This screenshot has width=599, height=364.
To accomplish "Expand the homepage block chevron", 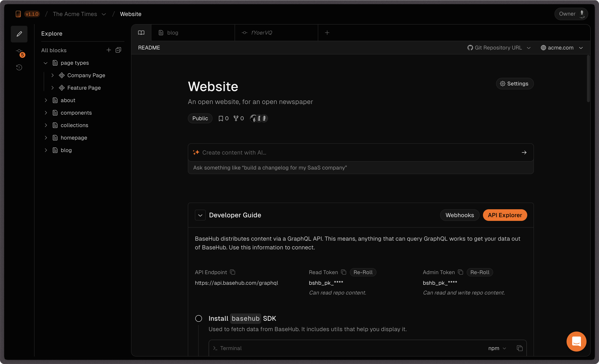I will tap(46, 138).
